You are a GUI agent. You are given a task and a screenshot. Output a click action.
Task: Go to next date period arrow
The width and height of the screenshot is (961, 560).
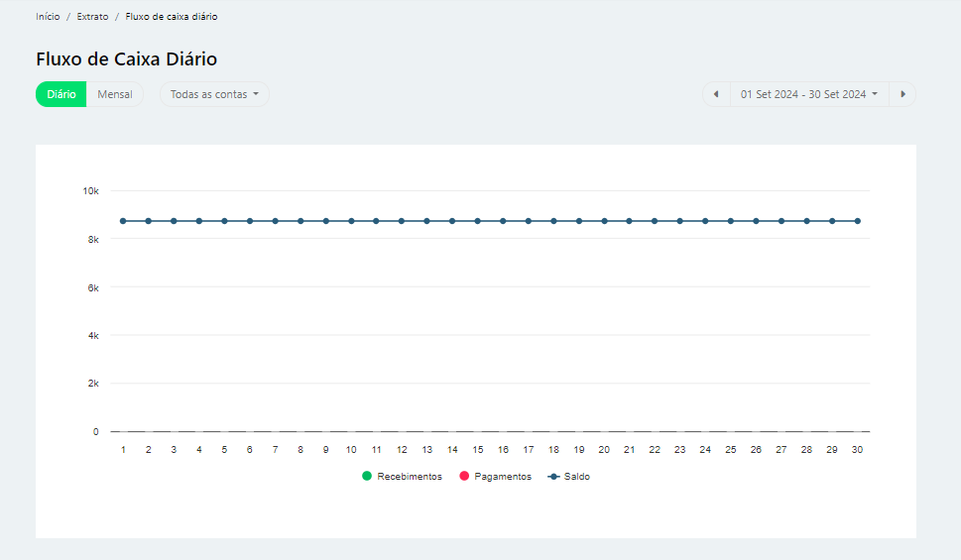pos(902,94)
